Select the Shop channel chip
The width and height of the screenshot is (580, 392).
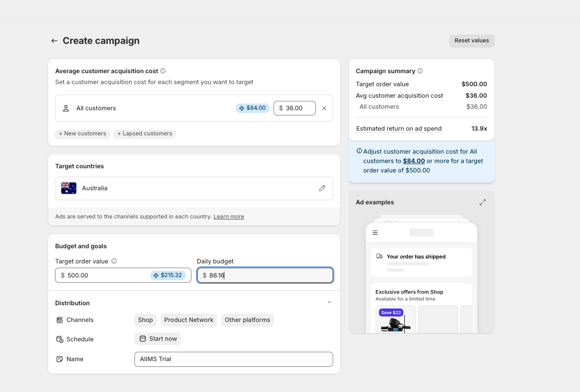[x=145, y=320]
